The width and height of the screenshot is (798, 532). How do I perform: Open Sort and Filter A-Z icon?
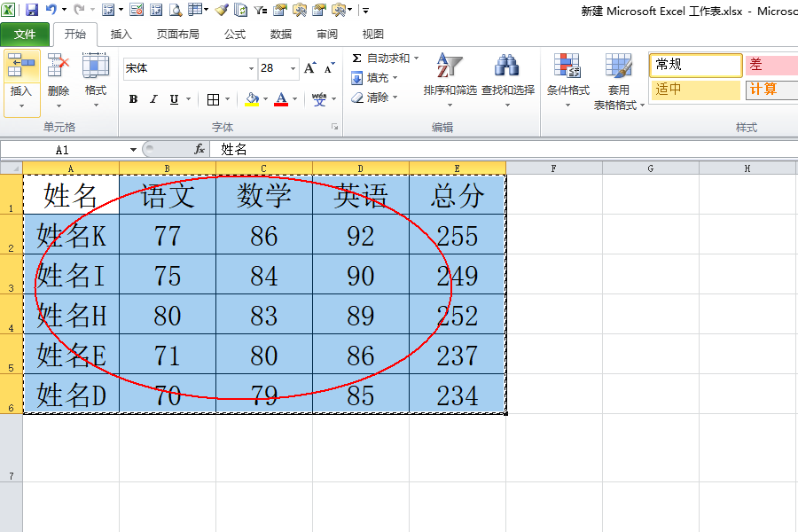click(450, 65)
